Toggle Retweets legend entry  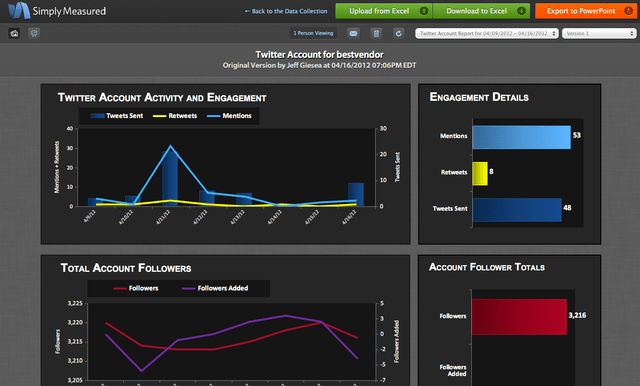[175, 116]
